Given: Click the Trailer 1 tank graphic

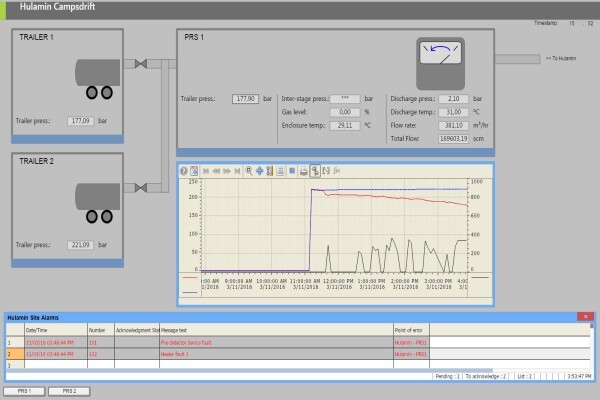Looking at the screenshot, I should 98,79.
